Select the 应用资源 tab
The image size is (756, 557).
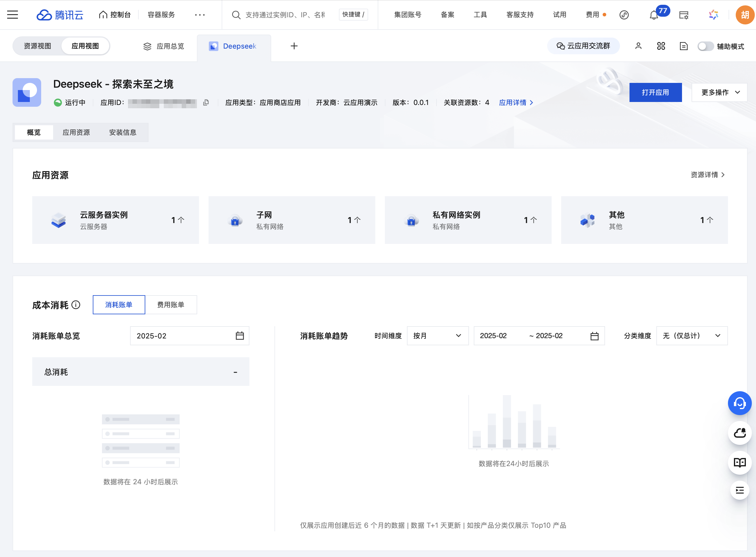76,132
